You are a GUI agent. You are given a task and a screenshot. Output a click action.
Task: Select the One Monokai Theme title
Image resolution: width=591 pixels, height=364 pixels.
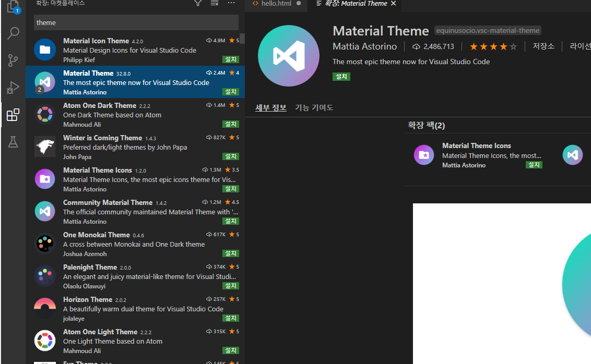[96, 235]
